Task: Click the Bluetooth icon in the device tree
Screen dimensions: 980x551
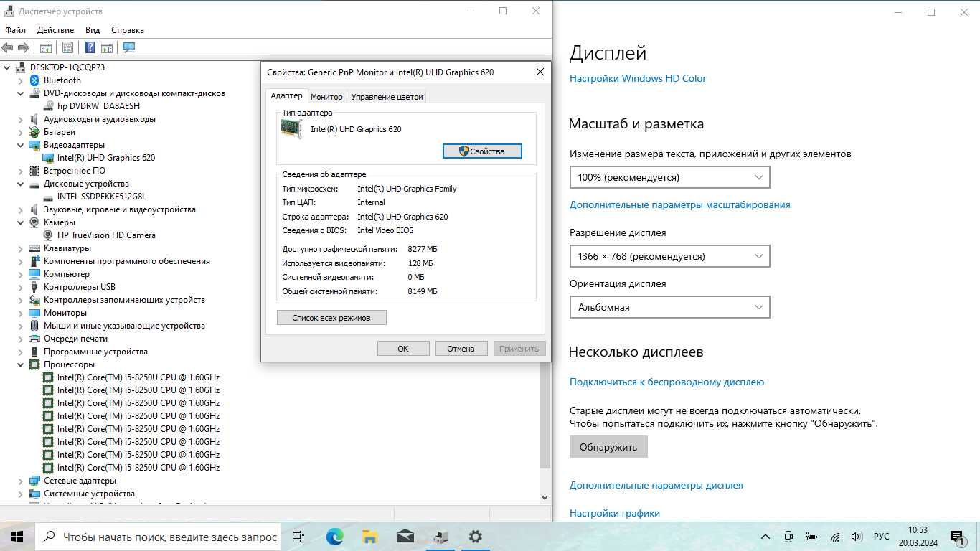Action: point(34,80)
